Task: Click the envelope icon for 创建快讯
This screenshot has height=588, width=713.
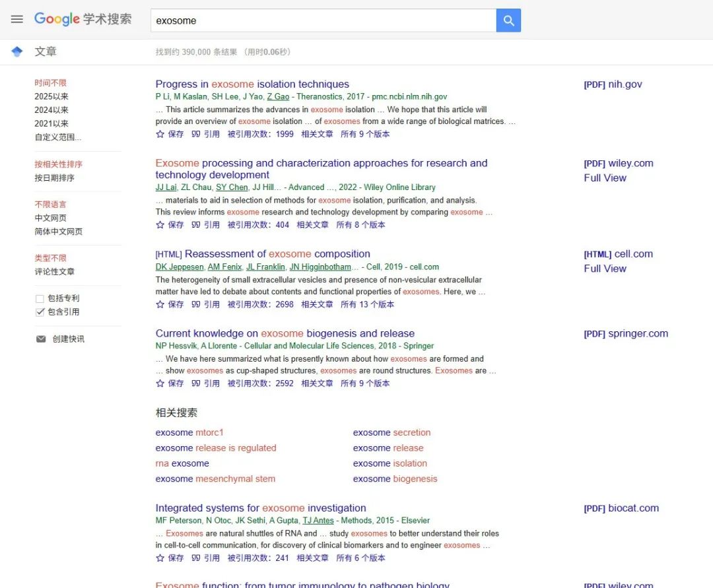Action: [x=41, y=339]
